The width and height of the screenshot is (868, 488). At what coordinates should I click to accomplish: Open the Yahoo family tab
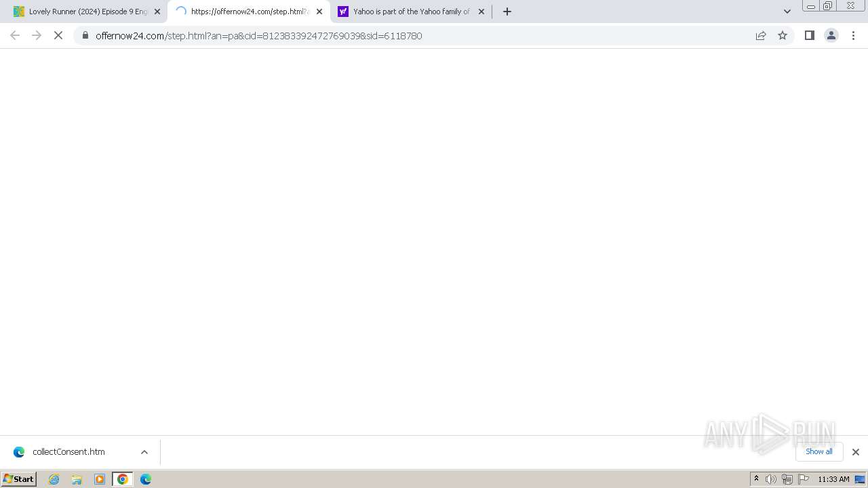(x=411, y=12)
